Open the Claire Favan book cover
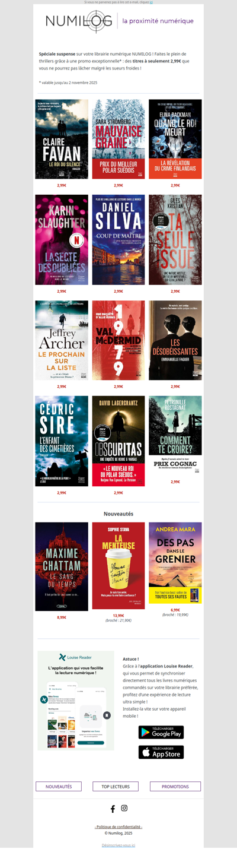The width and height of the screenshot is (237, 868). (62, 139)
